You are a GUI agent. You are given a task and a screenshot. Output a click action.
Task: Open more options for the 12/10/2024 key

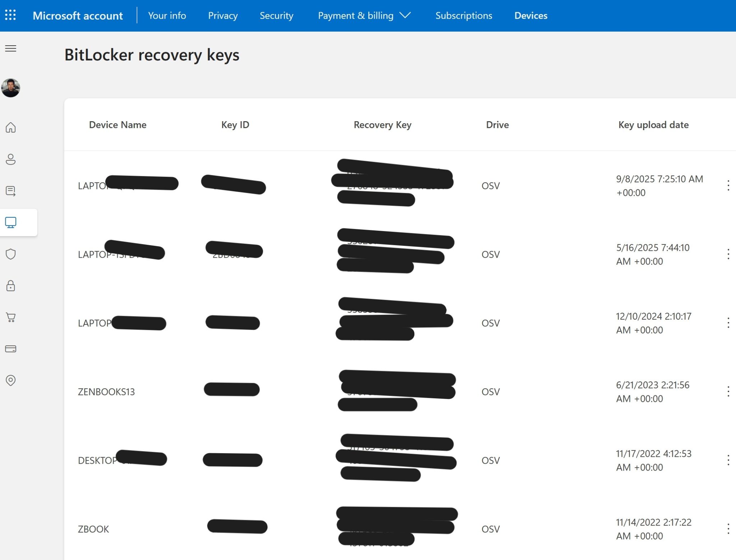pyautogui.click(x=728, y=323)
